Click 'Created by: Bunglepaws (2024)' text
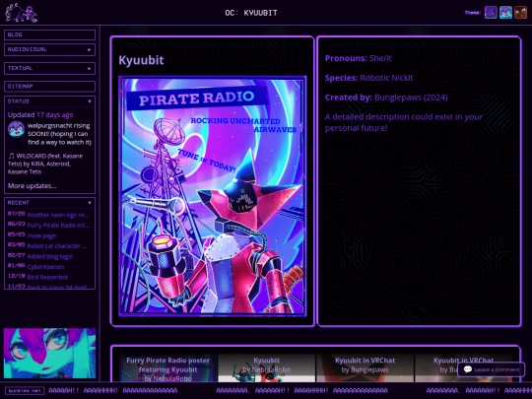Screen dimensions: 532x399 pos(386,98)
